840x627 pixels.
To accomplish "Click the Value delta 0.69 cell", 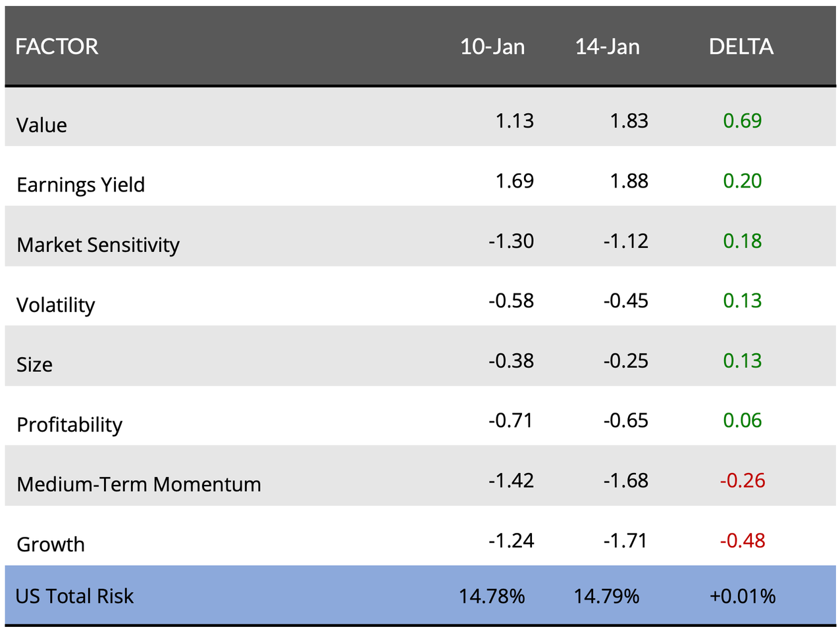I will tap(742, 120).
